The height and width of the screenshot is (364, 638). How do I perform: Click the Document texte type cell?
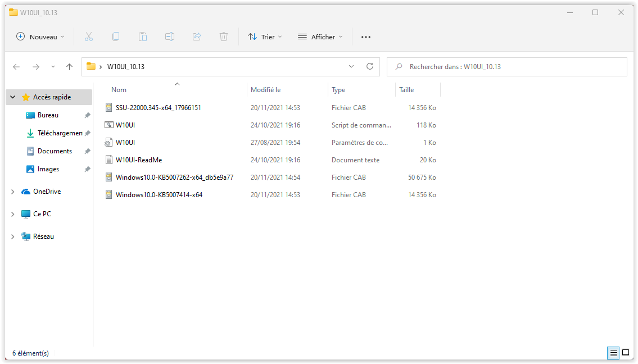[356, 160]
